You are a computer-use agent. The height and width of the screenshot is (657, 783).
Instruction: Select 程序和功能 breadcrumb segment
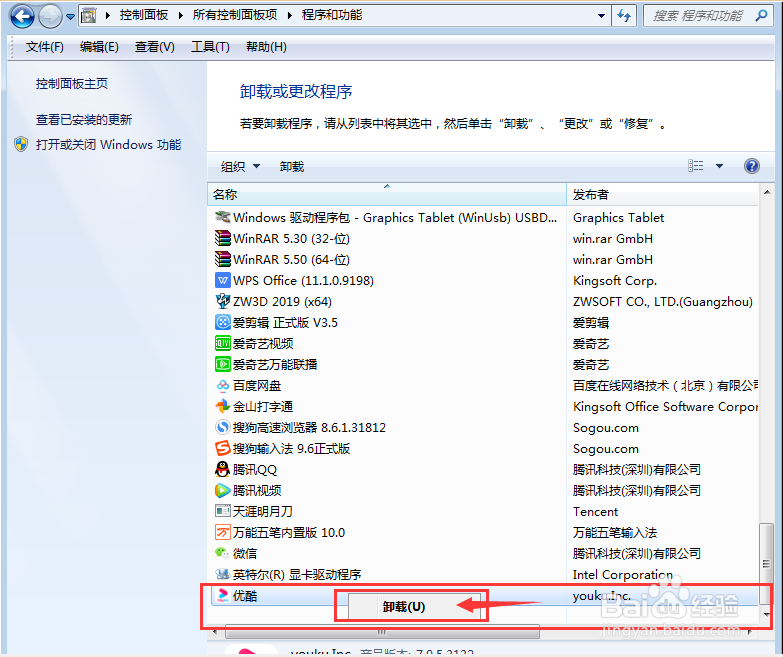(x=332, y=15)
